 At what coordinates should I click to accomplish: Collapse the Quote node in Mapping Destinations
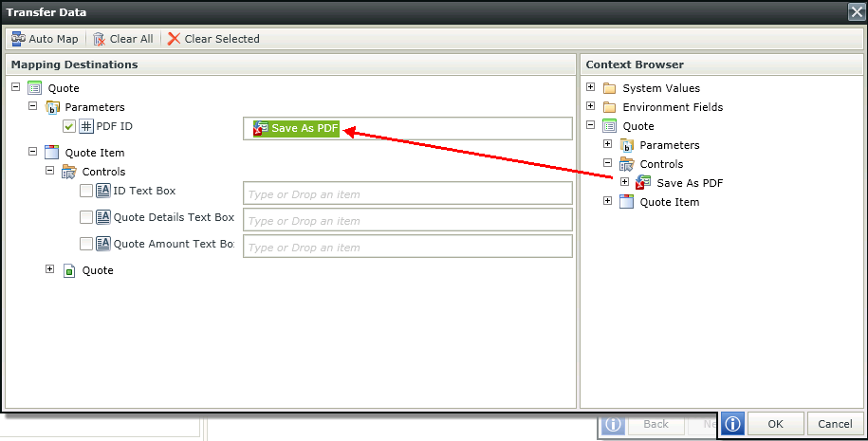point(15,87)
